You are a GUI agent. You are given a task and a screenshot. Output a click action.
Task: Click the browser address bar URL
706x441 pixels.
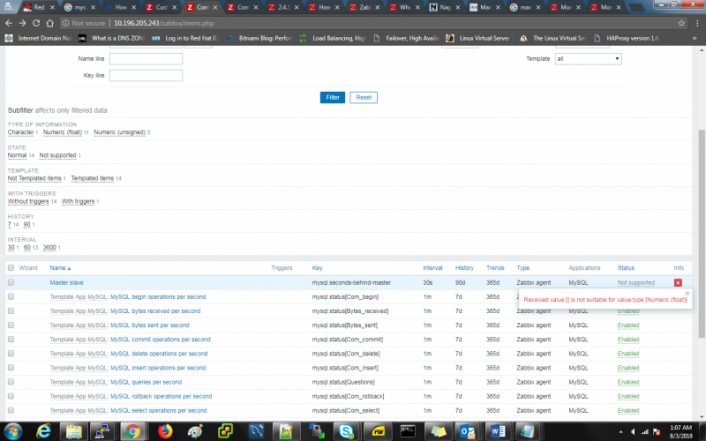click(164, 23)
